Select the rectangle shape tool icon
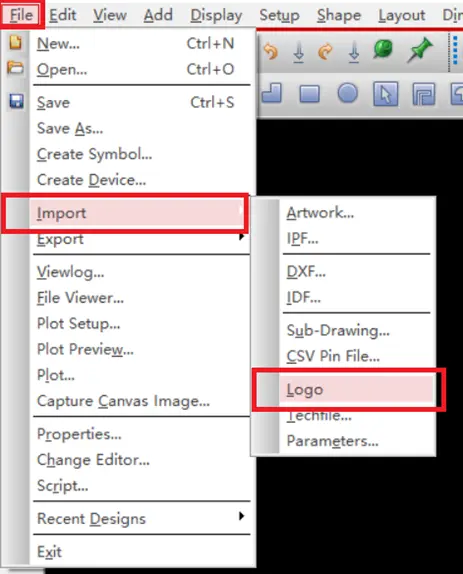Image resolution: width=463 pixels, height=574 pixels. click(310, 94)
